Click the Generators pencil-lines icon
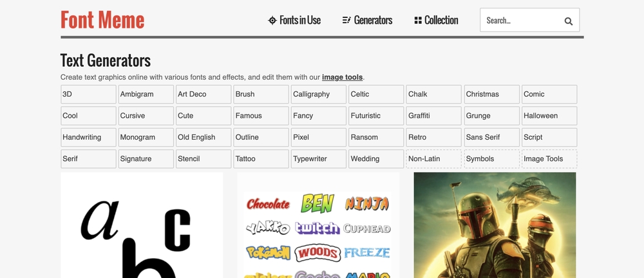This screenshot has width=644, height=278. (346, 20)
